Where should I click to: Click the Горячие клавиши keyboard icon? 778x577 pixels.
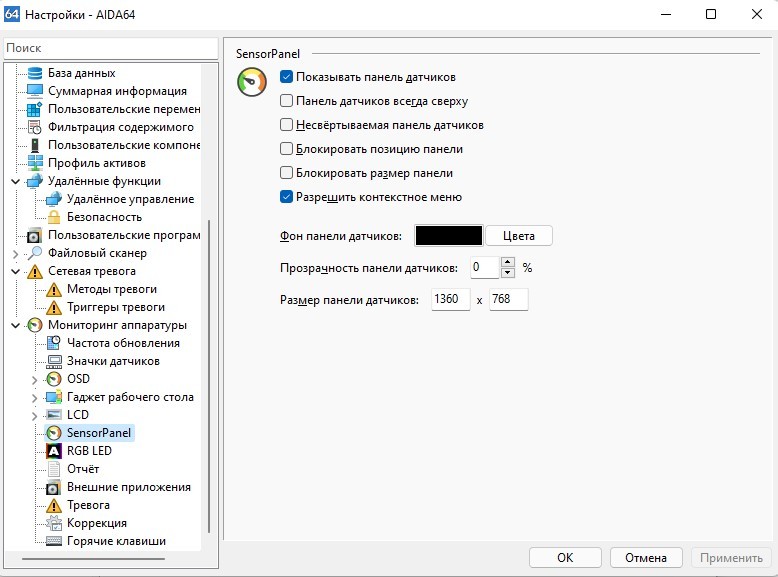pyautogui.click(x=54, y=541)
